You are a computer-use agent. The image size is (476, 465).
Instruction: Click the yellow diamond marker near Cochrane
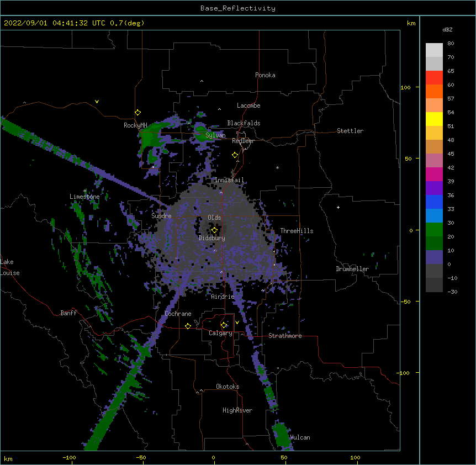pos(188,326)
